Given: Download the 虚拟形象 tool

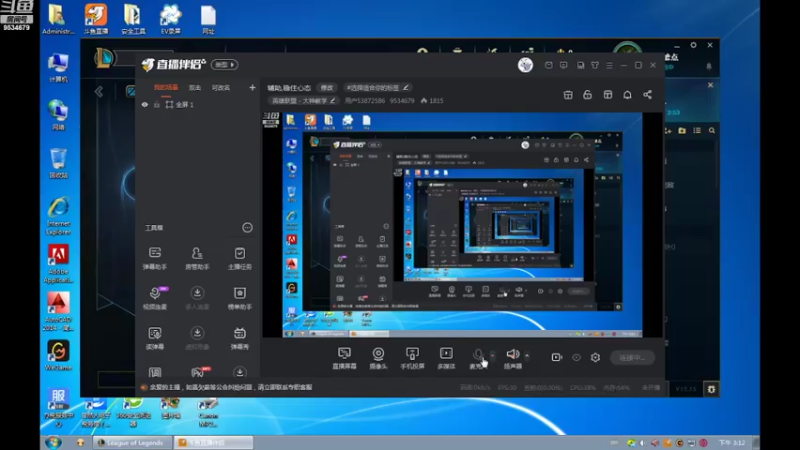Looking at the screenshot, I should coord(197,338).
